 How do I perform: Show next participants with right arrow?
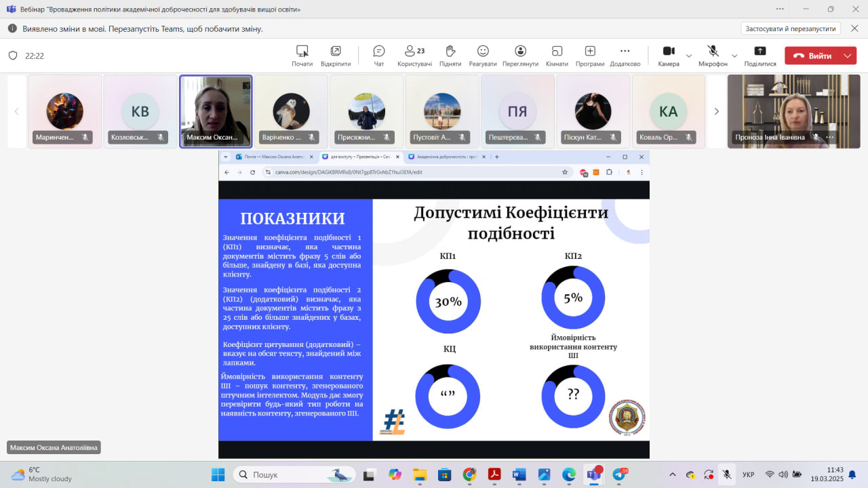click(x=716, y=111)
